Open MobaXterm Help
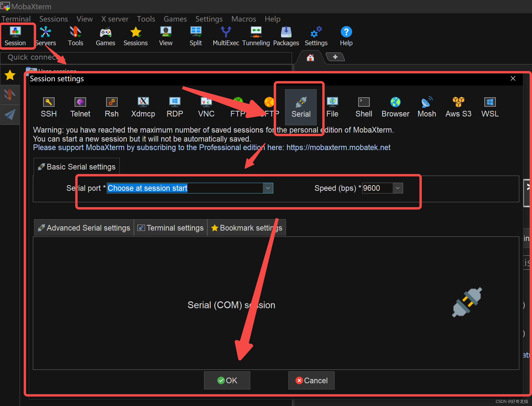Screen dimensions: 532x406 (346, 36)
